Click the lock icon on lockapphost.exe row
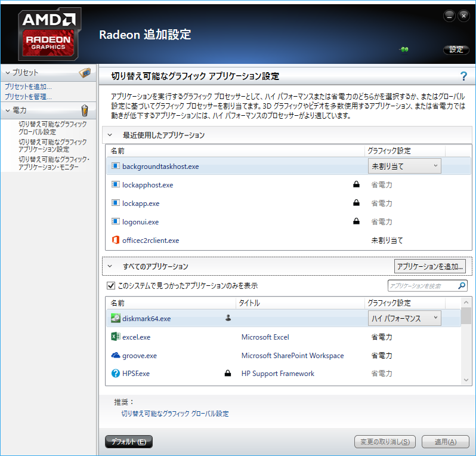 [356, 184]
